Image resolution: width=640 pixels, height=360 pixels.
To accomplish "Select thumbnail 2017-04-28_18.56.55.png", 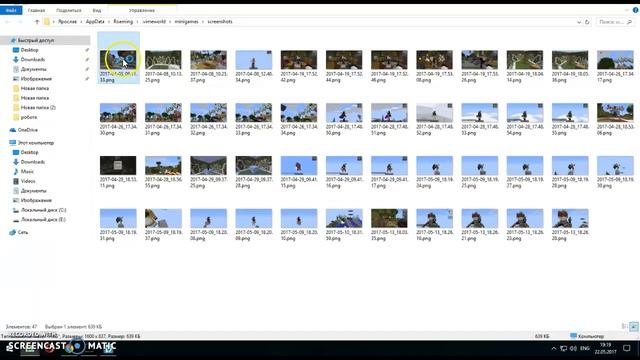I will (x=163, y=165).
